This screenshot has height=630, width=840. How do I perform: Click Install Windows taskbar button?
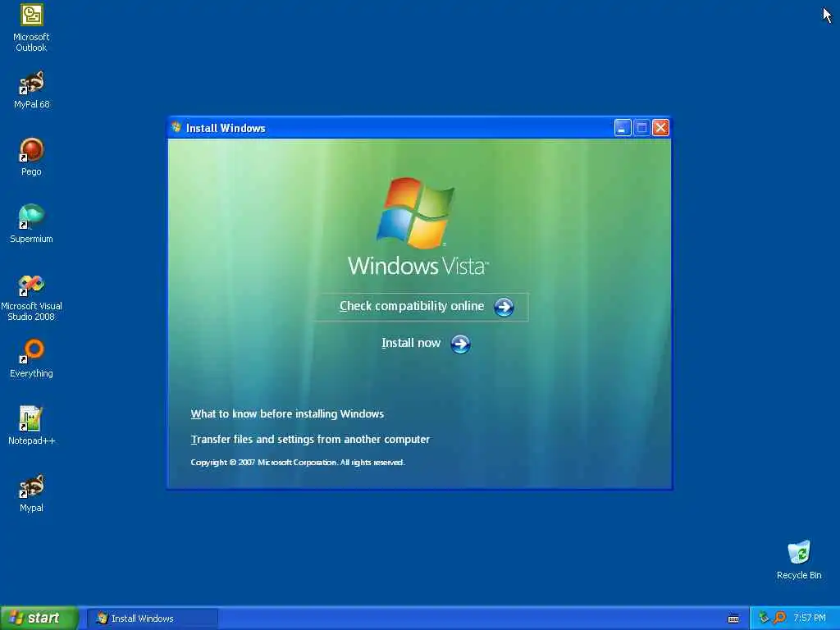pyautogui.click(x=153, y=619)
